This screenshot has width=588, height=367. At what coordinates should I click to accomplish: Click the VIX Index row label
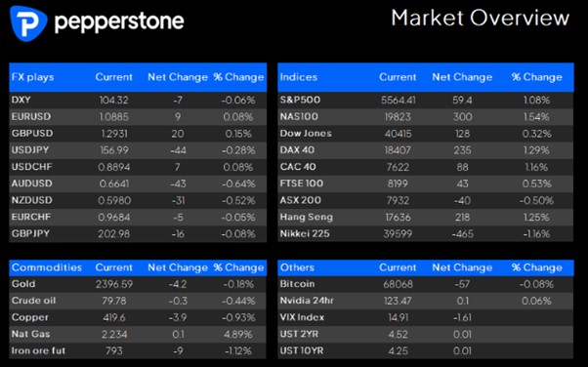(302, 317)
